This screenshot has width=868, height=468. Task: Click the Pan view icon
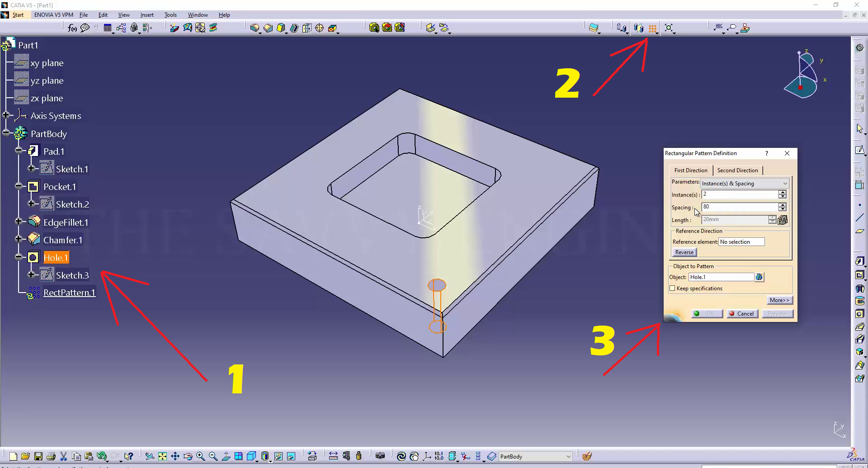pyautogui.click(x=175, y=456)
